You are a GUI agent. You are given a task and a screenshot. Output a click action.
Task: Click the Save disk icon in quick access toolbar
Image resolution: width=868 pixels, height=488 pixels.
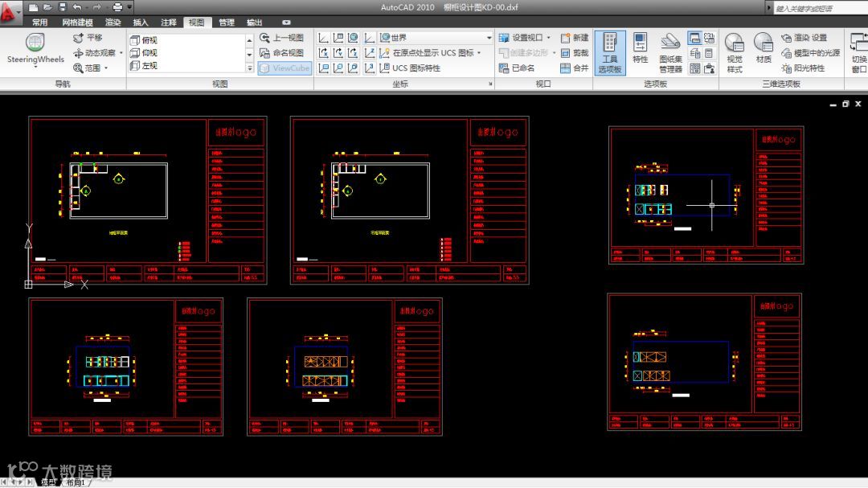pos(62,7)
